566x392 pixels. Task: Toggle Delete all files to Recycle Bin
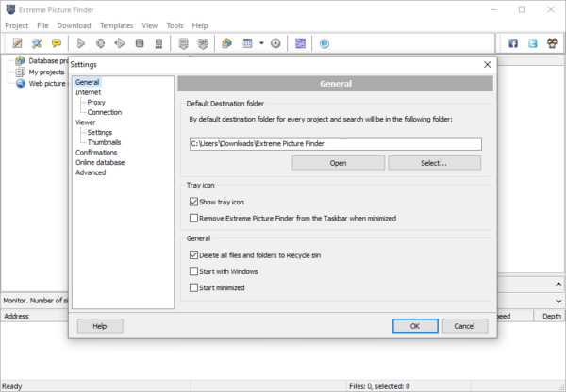[x=193, y=255]
